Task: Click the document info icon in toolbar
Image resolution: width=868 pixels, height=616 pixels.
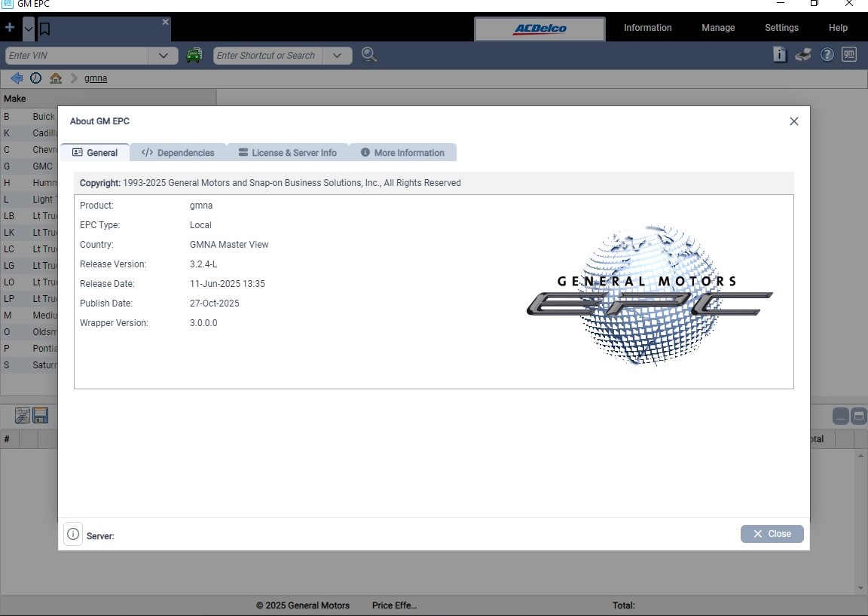Action: point(779,54)
